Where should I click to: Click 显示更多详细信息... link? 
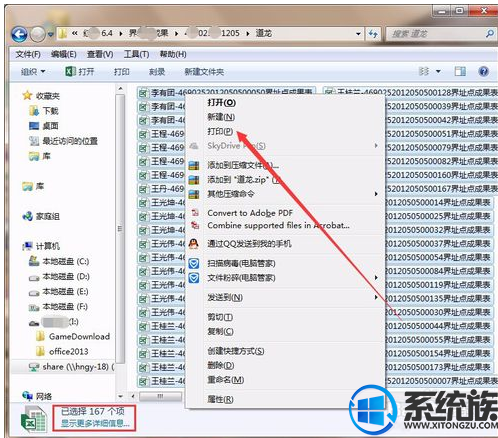click(x=95, y=423)
